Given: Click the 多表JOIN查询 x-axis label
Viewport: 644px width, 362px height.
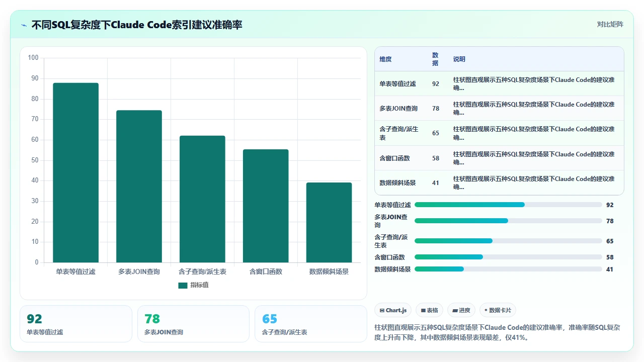Looking at the screenshot, I should click(139, 271).
